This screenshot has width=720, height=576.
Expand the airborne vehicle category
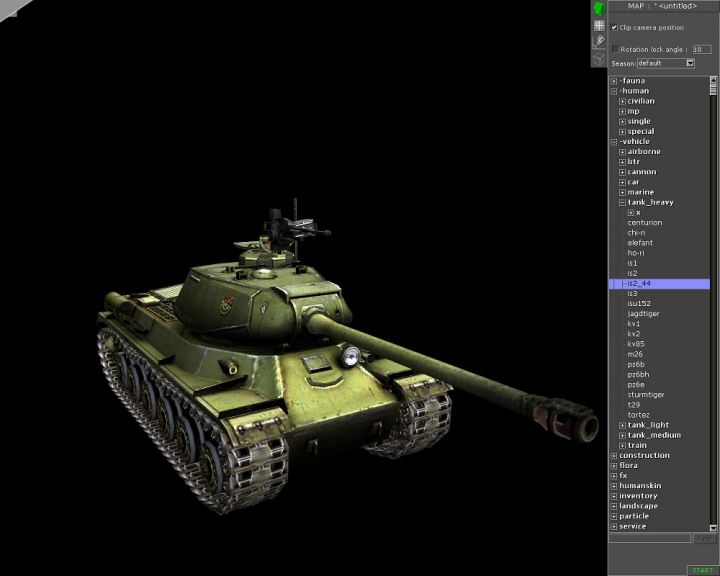point(622,152)
